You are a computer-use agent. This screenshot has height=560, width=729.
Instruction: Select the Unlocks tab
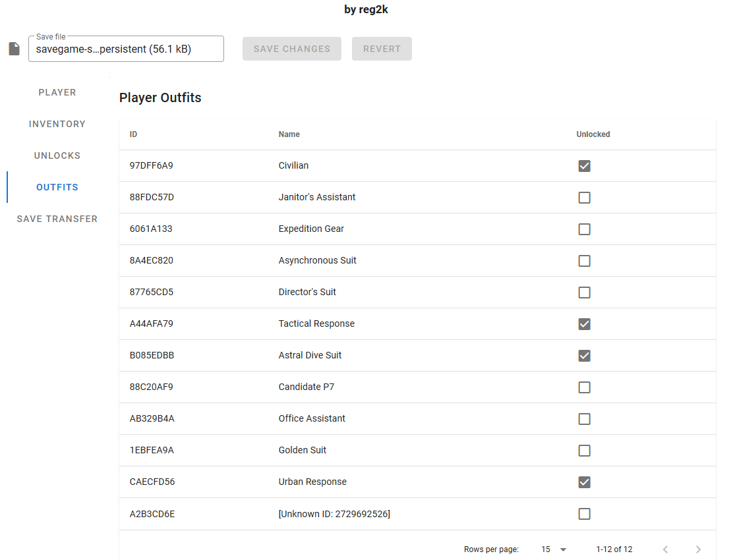coord(57,155)
